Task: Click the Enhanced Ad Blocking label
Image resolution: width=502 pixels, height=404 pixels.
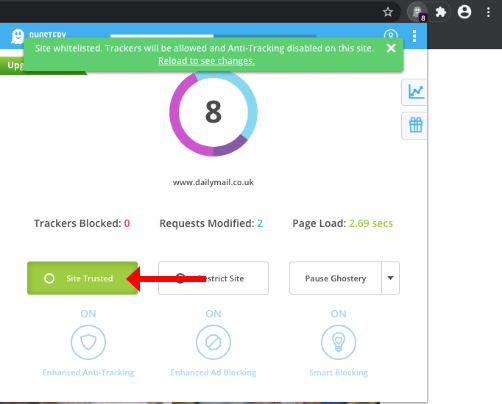Action: pyautogui.click(x=213, y=372)
